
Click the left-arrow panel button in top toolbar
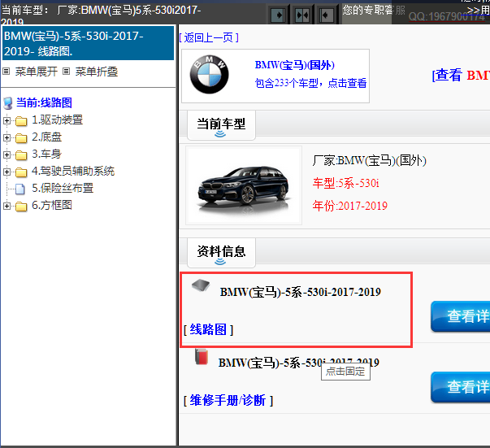click(326, 15)
